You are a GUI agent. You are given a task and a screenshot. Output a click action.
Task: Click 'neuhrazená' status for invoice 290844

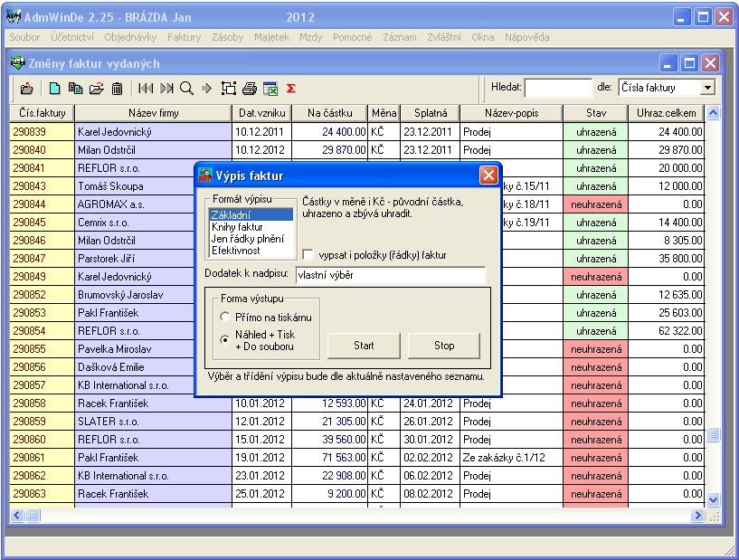coord(596,204)
